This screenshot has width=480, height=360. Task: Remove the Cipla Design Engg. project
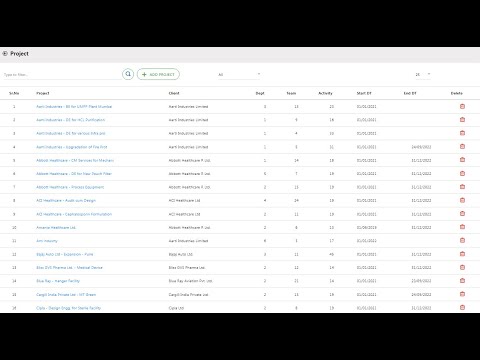point(462,307)
